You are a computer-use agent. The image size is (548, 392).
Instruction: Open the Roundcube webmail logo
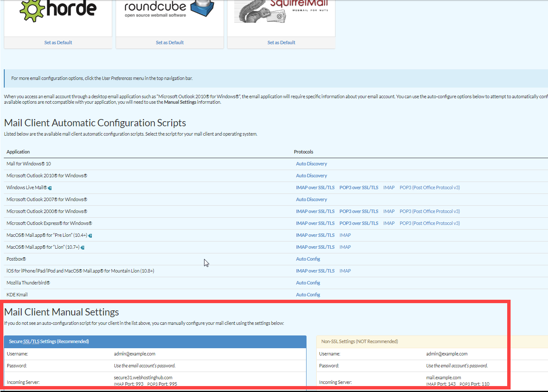click(x=169, y=11)
